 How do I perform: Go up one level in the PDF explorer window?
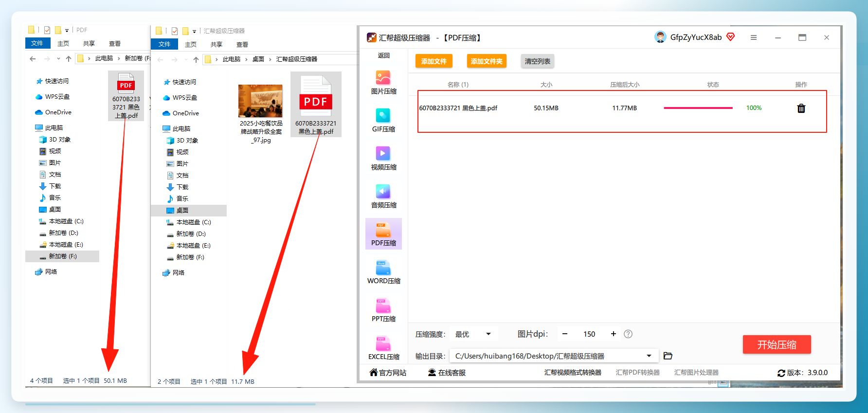click(x=69, y=58)
